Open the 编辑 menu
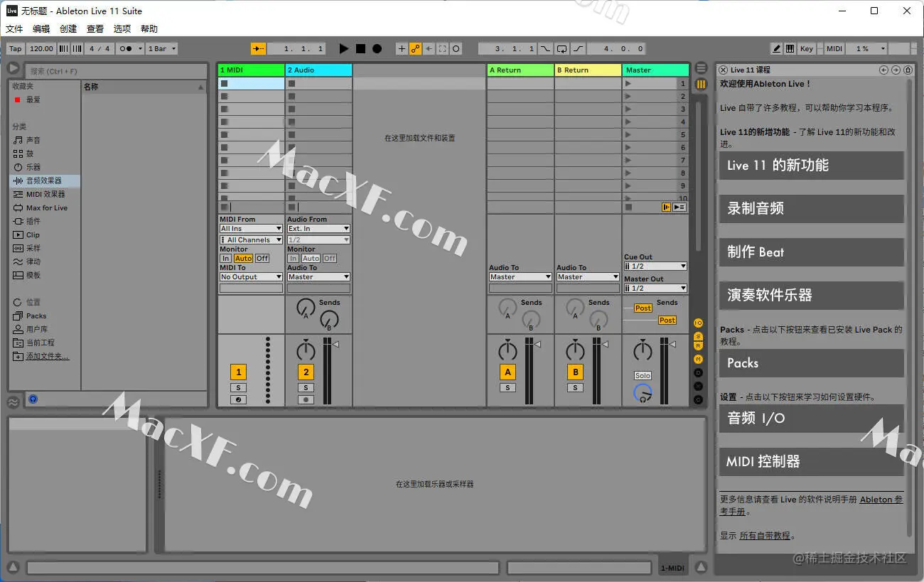Image resolution: width=924 pixels, height=582 pixels. click(41, 29)
